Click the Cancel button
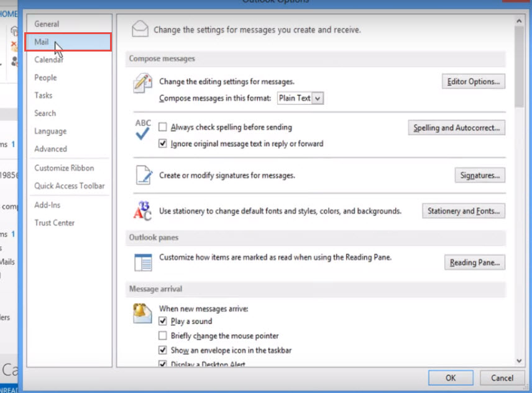532x393 pixels. pyautogui.click(x=502, y=377)
